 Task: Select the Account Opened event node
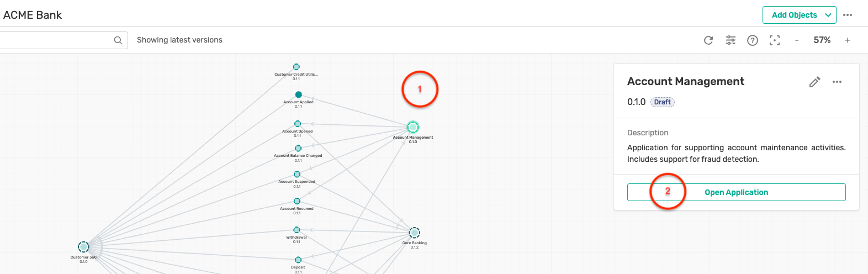click(x=298, y=124)
